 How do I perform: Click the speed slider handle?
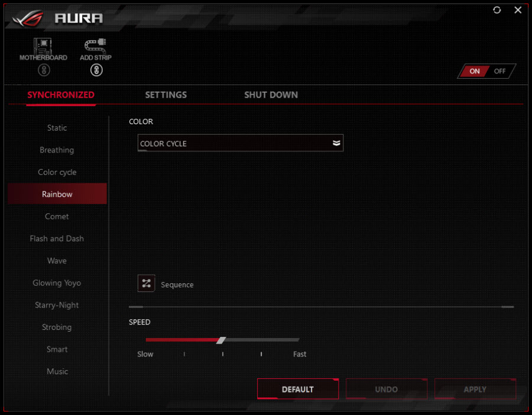221,340
